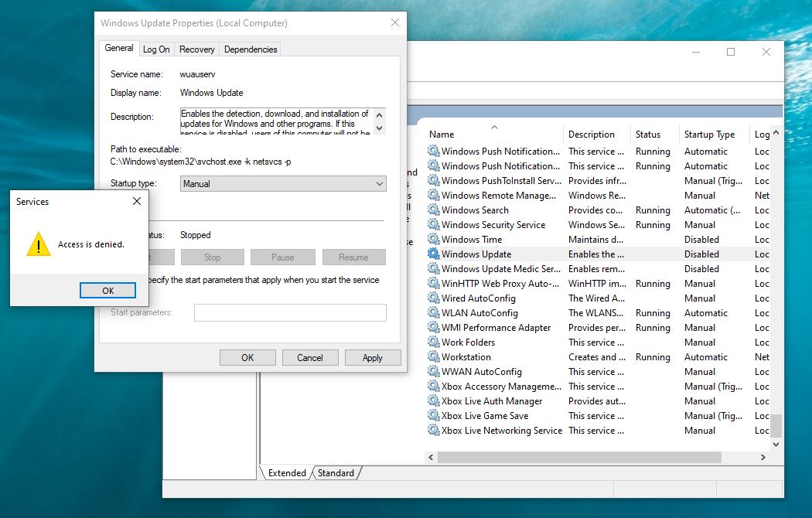Select the WLAN AutoConfig service icon
The width and height of the screenshot is (812, 518).
click(434, 313)
